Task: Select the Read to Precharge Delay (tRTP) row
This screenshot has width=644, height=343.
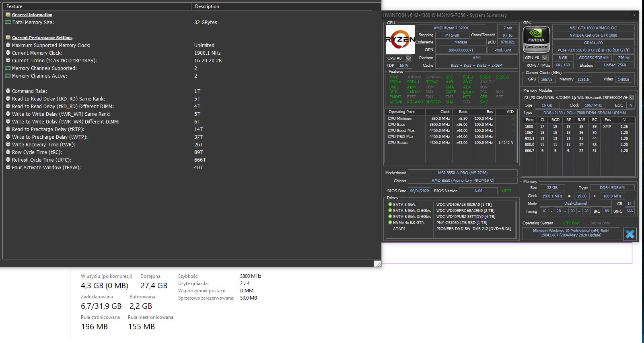Action: click(x=191, y=129)
